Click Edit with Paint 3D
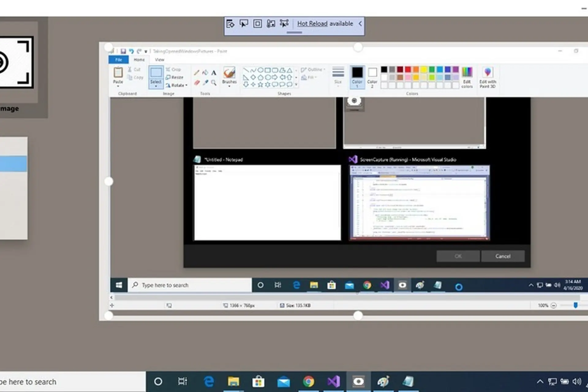The width and height of the screenshot is (588, 392). point(488,77)
